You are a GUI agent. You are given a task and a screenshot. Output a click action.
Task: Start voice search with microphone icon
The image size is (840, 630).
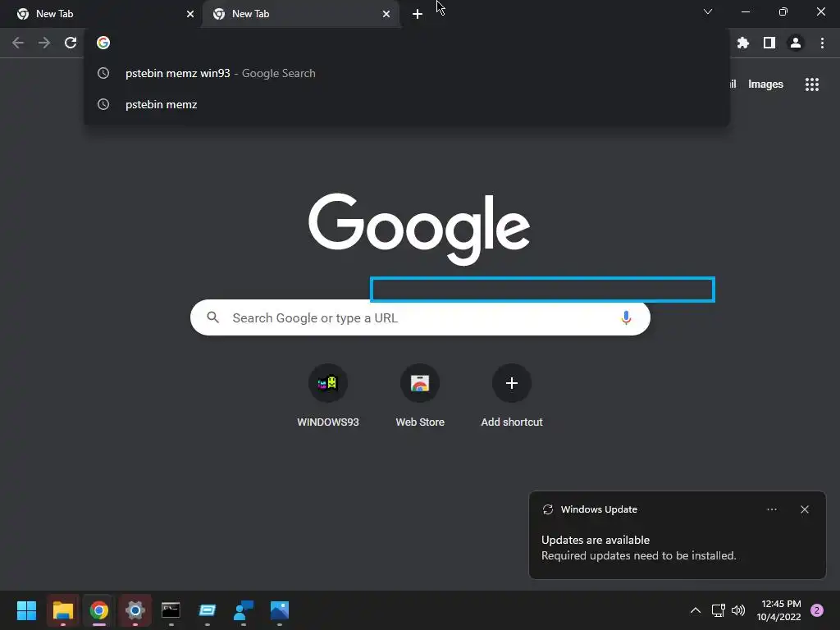tap(626, 317)
